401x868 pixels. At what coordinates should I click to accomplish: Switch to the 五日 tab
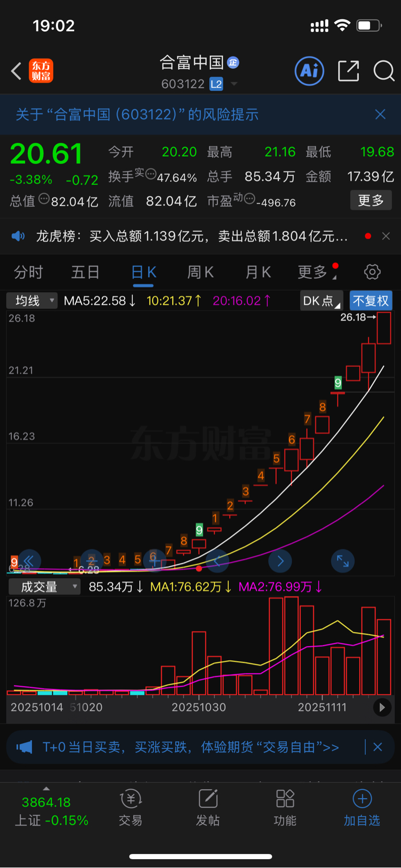(86, 272)
